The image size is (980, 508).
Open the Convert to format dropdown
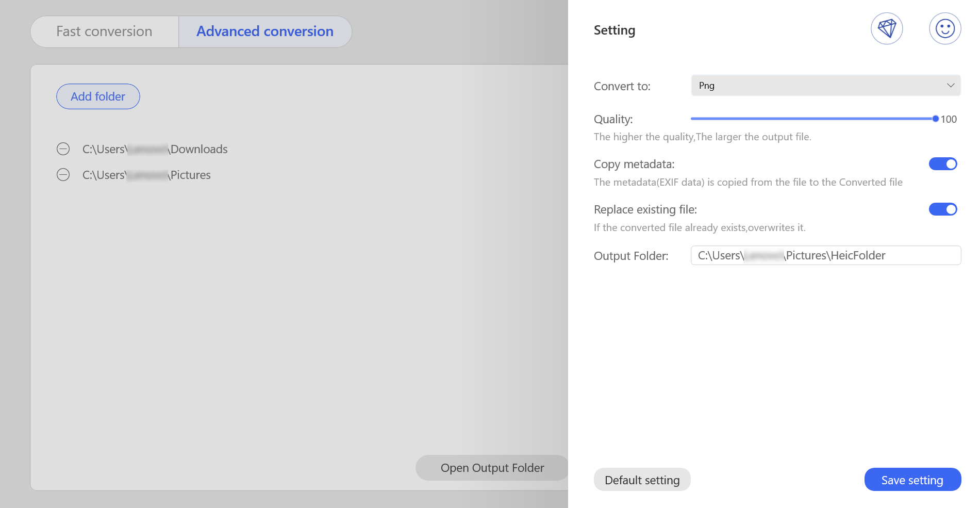(x=825, y=86)
